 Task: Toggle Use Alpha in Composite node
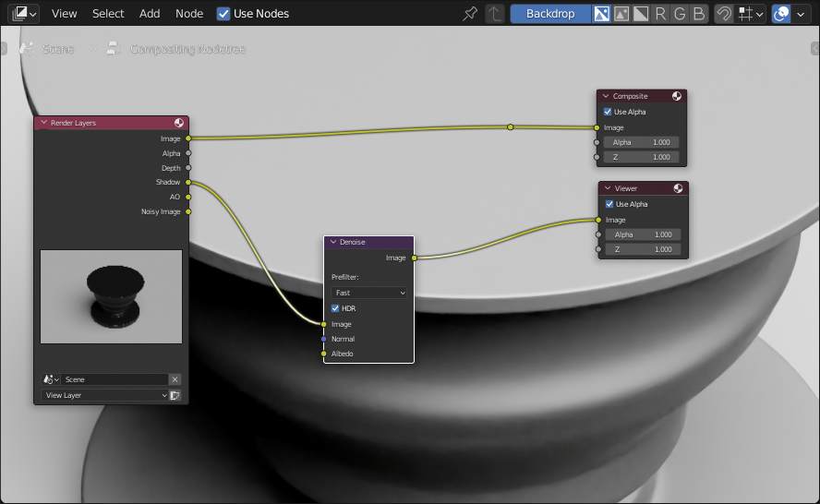[x=608, y=112]
